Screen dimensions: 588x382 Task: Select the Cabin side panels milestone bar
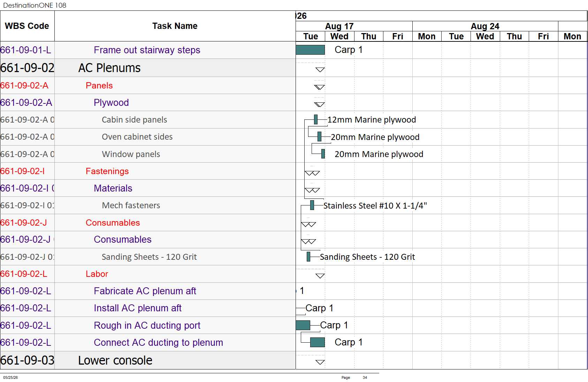click(x=316, y=119)
